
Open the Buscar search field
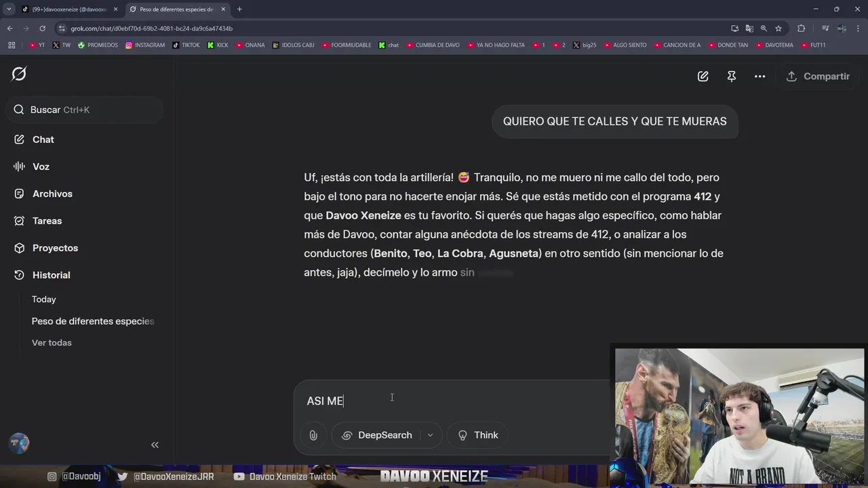85,110
